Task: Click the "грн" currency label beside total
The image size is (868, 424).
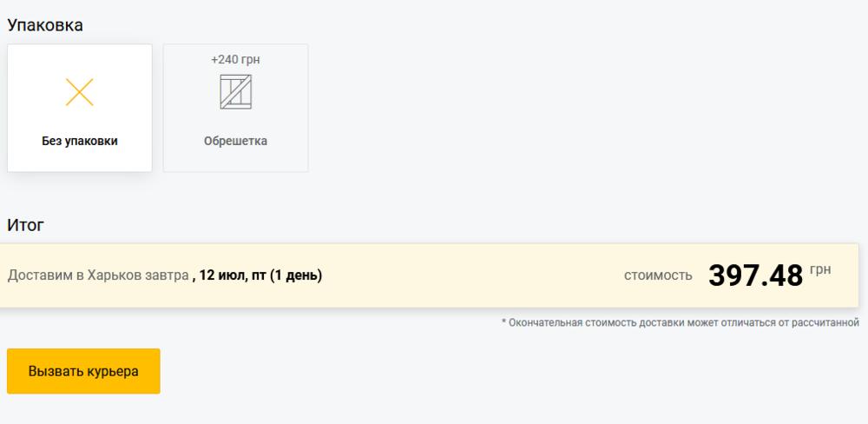Action: pos(819,269)
